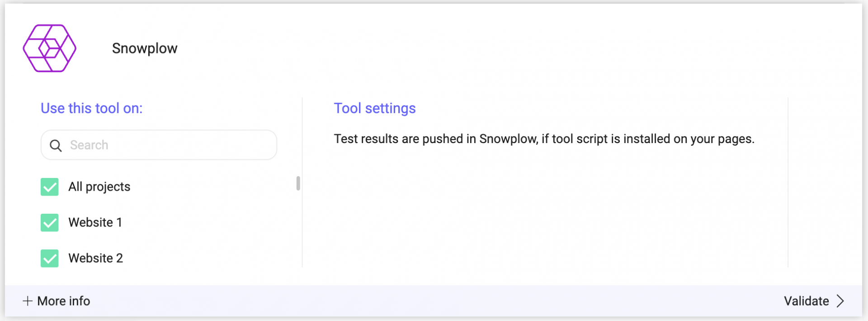
Task: Click the Snowplow test results description text
Action: 544,139
